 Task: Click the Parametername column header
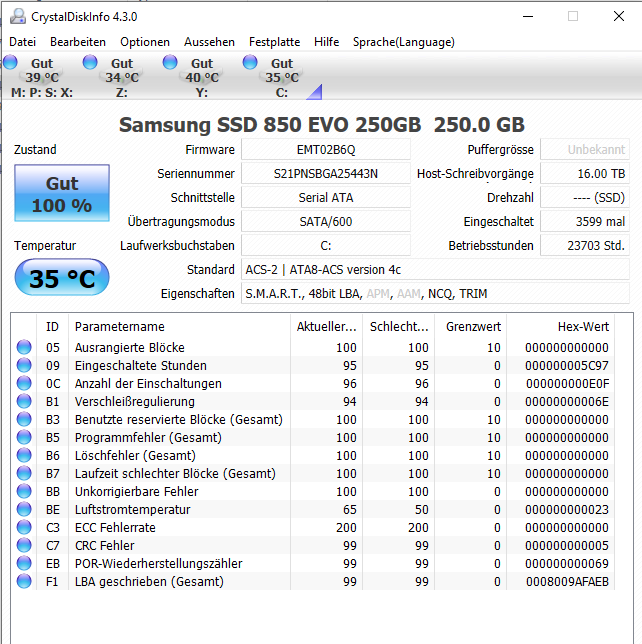tap(179, 327)
